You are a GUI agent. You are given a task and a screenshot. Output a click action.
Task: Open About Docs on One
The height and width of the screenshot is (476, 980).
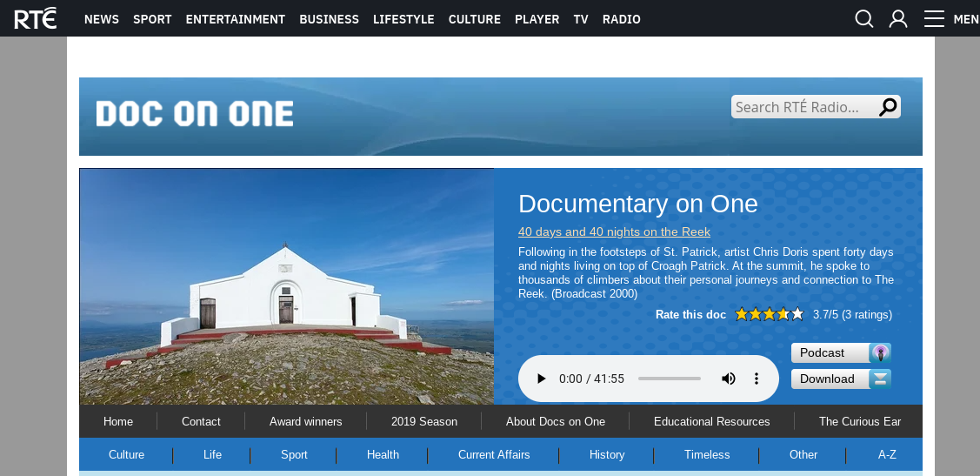click(x=556, y=421)
